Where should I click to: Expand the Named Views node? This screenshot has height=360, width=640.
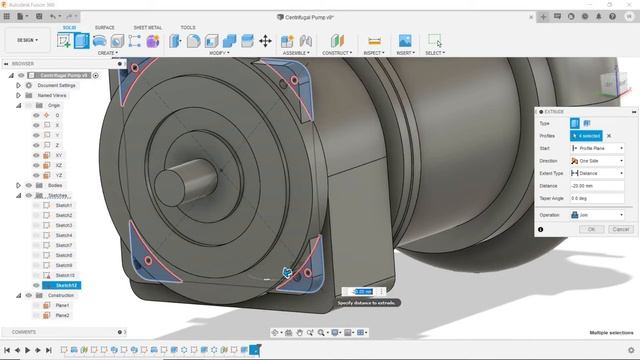pyautogui.click(x=18, y=95)
